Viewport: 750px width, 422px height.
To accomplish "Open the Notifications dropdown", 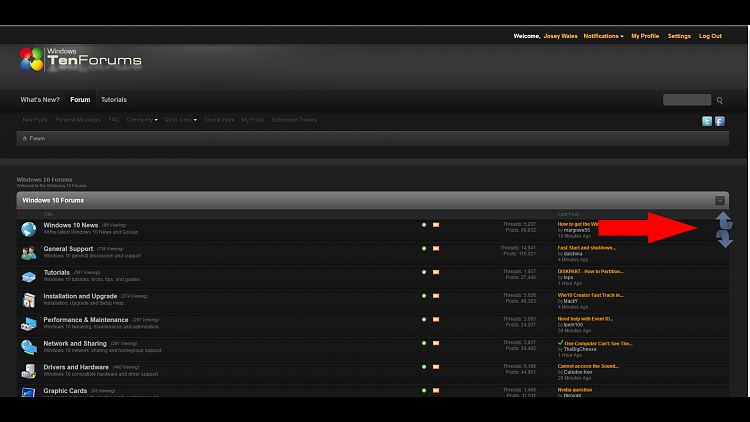I will click(603, 36).
